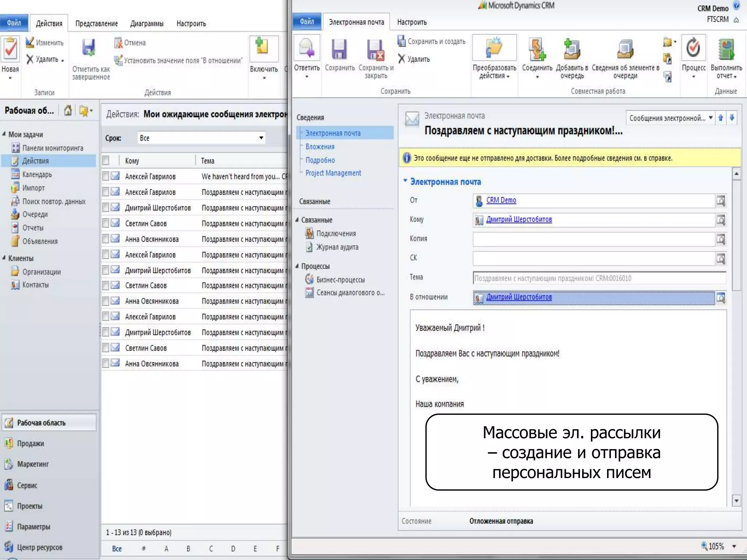747x560 pixels.
Task: Open the Срок filter dropdown
Action: [261, 138]
